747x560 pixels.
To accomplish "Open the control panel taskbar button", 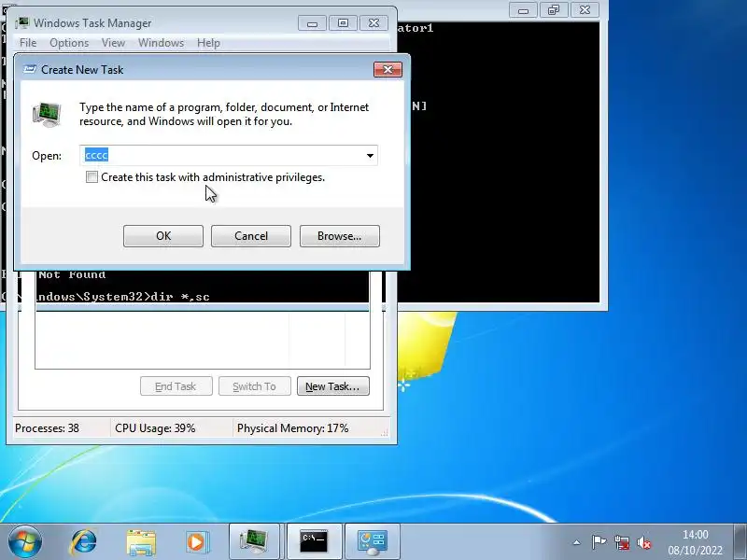I will 372,542.
